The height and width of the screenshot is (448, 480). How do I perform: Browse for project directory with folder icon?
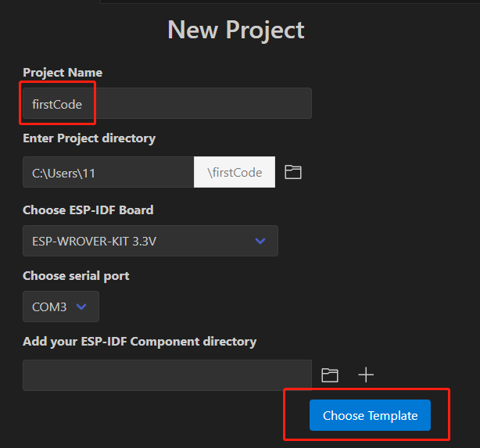coord(293,172)
